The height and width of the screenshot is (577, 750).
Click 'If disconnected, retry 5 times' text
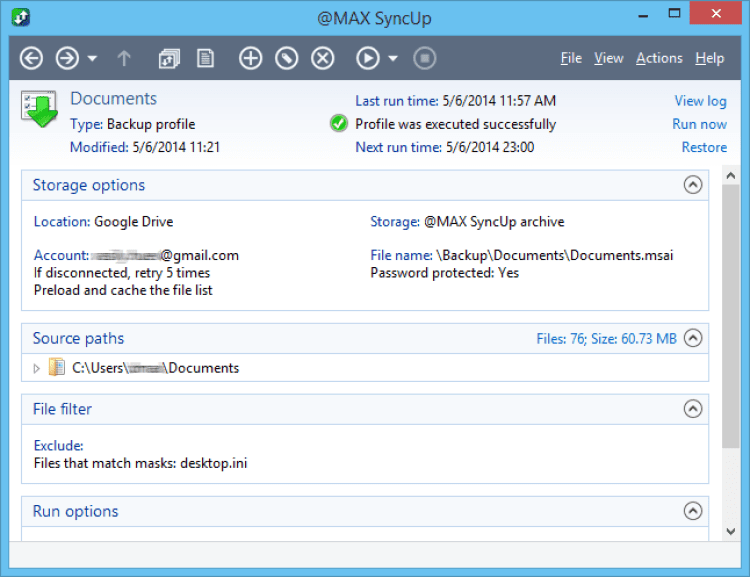point(121,273)
